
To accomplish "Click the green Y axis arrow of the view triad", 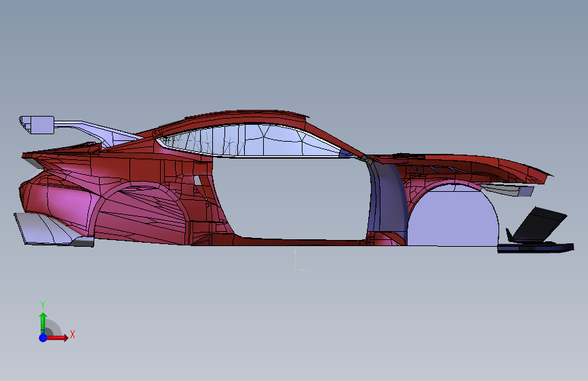I will coord(43,322).
